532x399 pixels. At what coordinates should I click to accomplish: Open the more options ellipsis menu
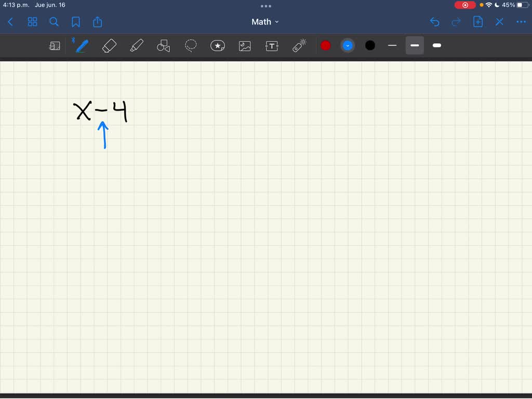(x=521, y=22)
